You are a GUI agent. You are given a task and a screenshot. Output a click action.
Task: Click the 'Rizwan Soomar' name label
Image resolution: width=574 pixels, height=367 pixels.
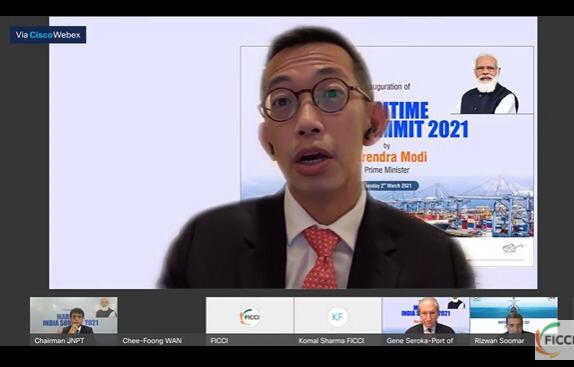point(499,341)
